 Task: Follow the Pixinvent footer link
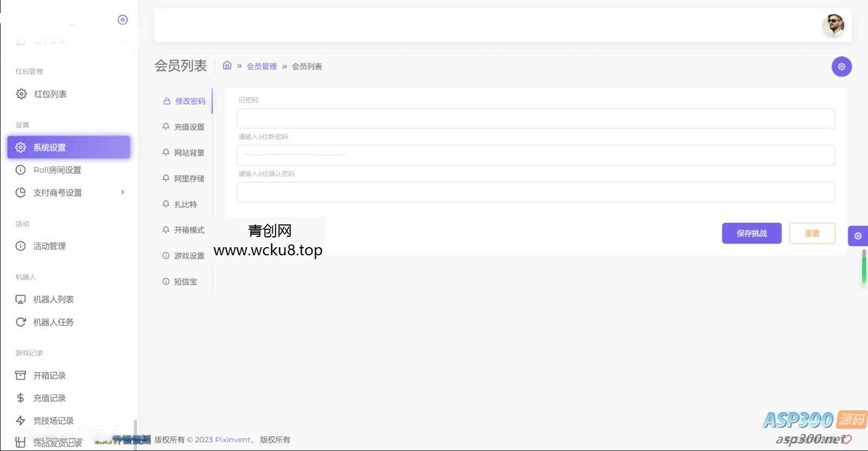[x=233, y=440]
